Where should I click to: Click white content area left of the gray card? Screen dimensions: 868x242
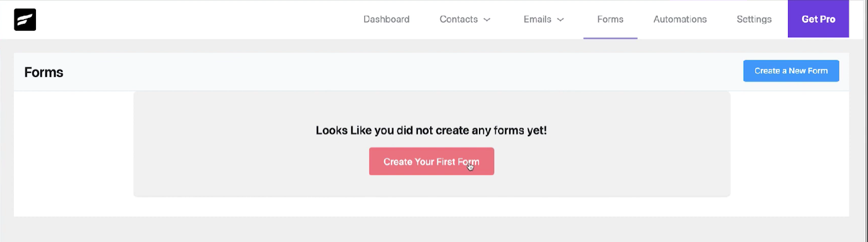pos(73,154)
